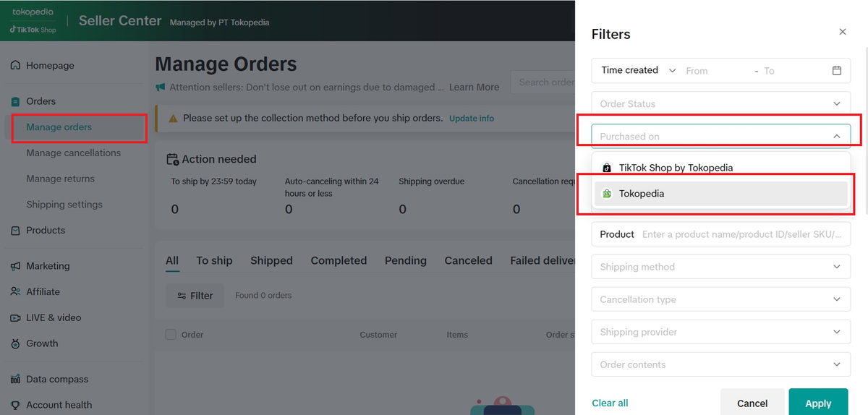Open the Learn More link
868x415 pixels.
pos(474,87)
